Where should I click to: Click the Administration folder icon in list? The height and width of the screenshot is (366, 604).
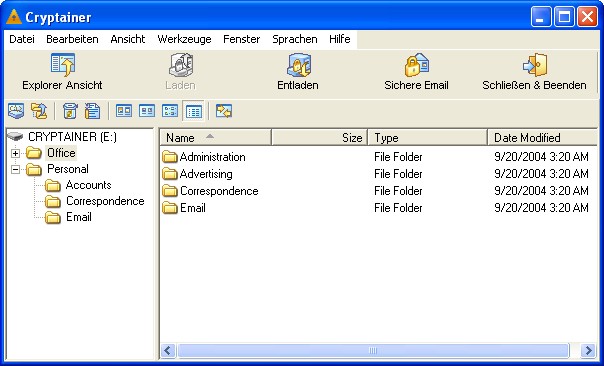click(x=169, y=157)
